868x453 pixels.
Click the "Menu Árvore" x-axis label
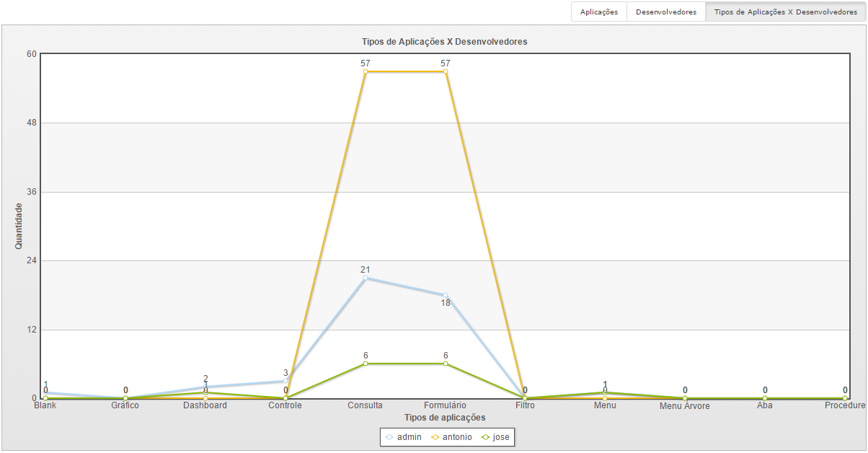[x=685, y=406]
